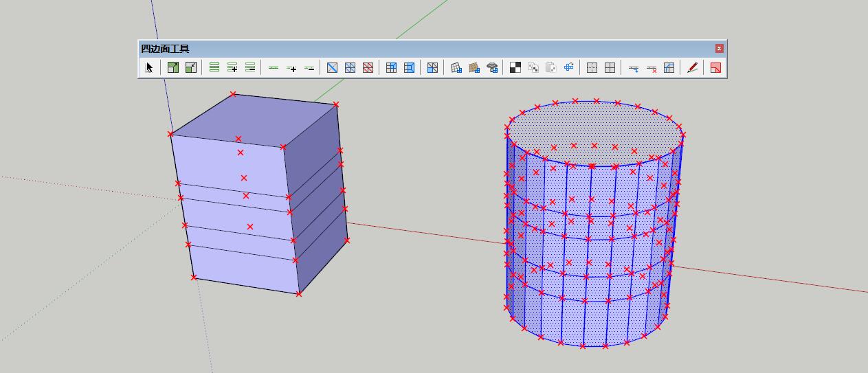Click the gray mushroom-shaped mesh icon
Image resolution: width=868 pixels, height=373 pixels.
point(492,67)
